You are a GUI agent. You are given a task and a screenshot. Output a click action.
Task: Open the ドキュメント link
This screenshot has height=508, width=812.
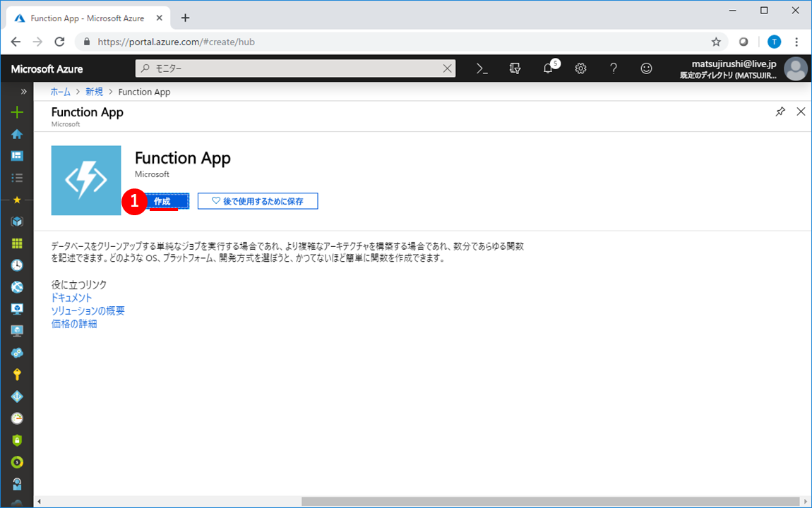71,298
